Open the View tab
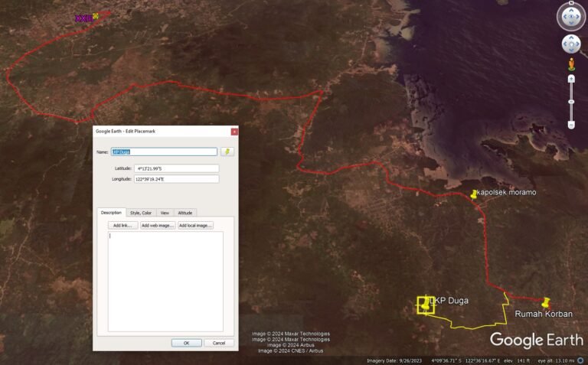Image resolution: width=588 pixels, height=365 pixels. [x=165, y=213]
